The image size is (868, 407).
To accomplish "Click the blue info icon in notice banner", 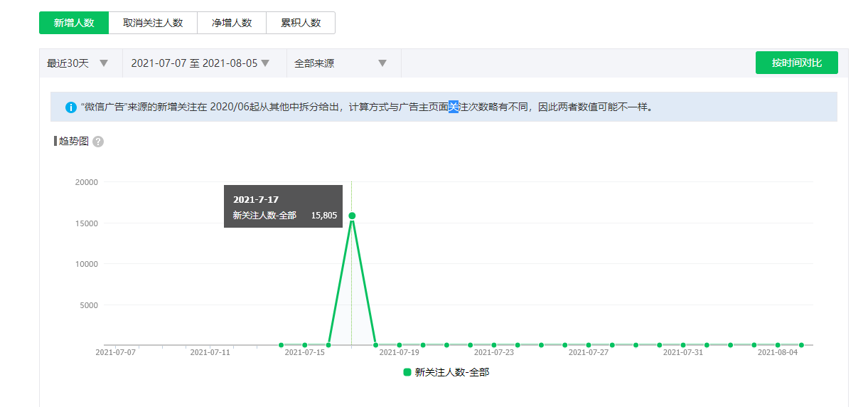I will point(71,107).
